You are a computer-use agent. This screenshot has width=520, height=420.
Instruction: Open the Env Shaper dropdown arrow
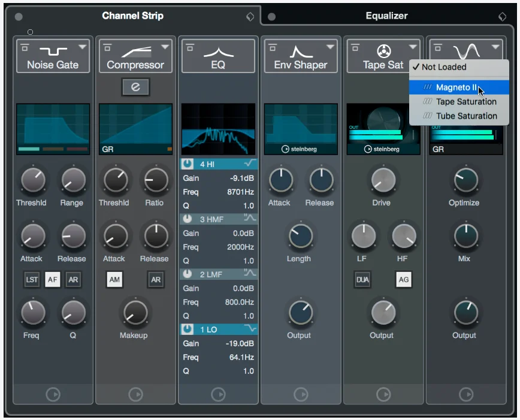pyautogui.click(x=330, y=47)
